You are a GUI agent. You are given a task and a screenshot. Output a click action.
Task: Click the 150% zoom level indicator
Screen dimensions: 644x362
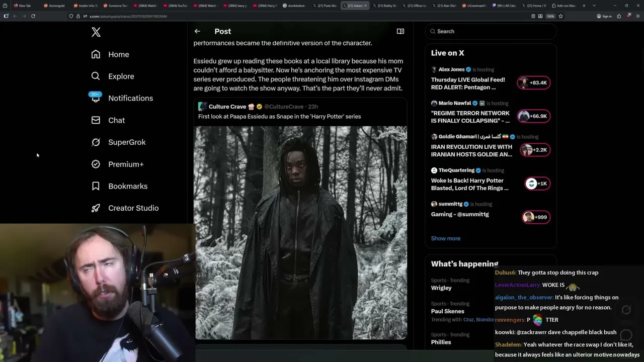tap(550, 16)
